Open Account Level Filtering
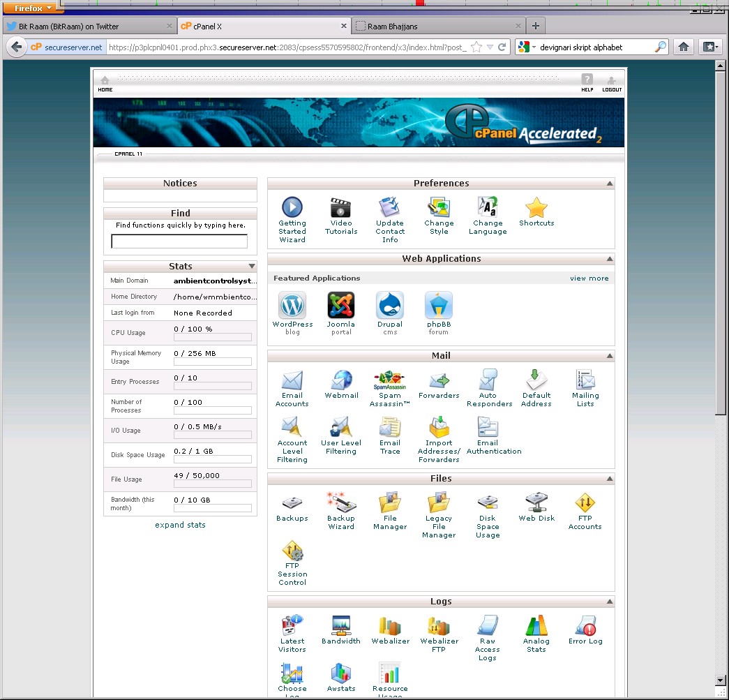The image size is (729, 700). click(x=292, y=440)
